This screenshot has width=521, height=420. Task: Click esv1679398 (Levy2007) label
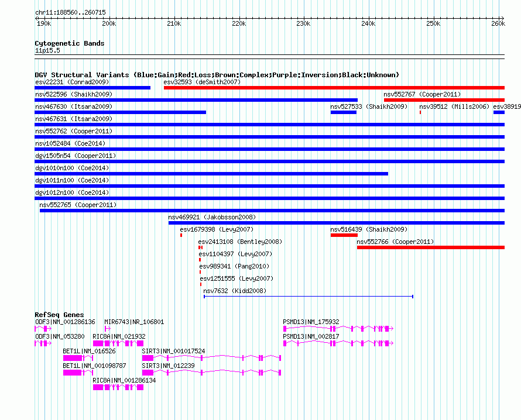tap(217, 229)
